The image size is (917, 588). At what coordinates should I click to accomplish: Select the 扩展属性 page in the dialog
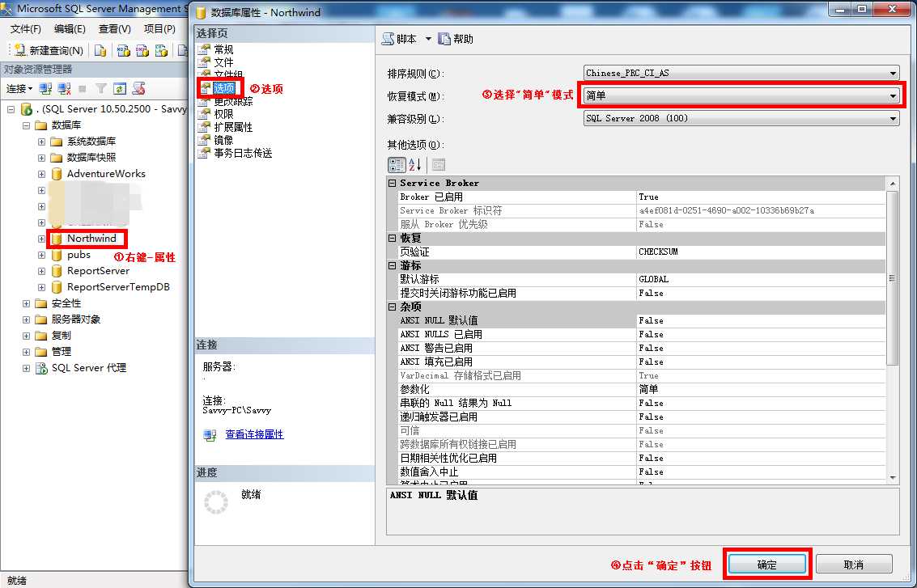click(233, 128)
